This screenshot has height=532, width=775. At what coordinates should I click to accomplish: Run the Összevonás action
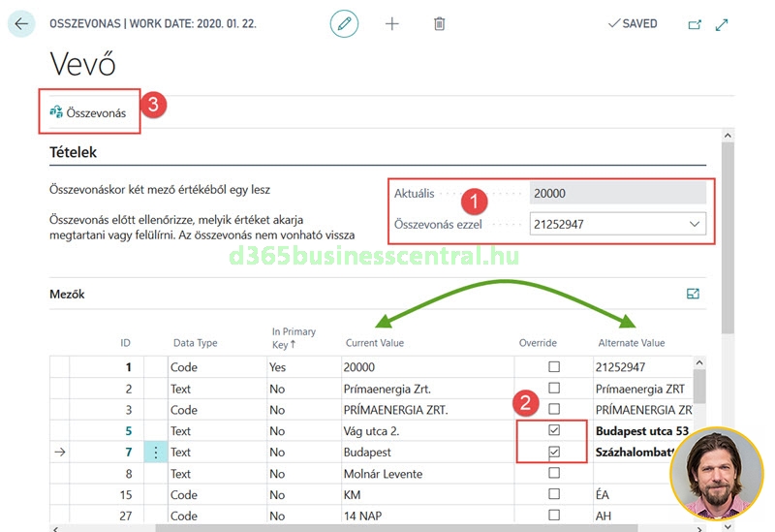[88, 113]
